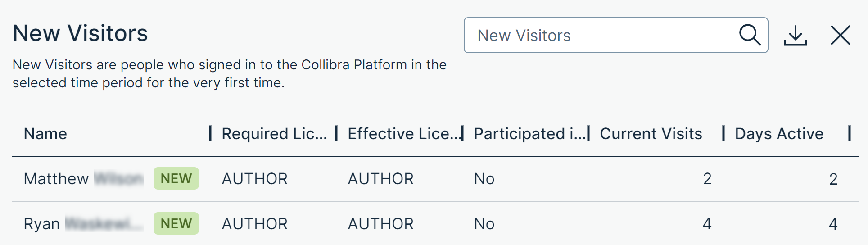
Task: Click the Name column resize divider
Action: point(210,134)
